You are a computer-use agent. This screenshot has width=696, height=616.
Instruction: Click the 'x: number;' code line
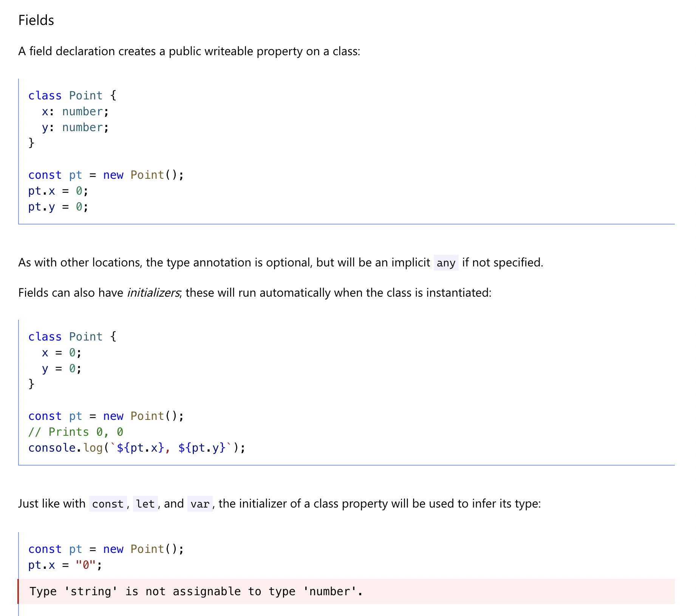point(76,111)
